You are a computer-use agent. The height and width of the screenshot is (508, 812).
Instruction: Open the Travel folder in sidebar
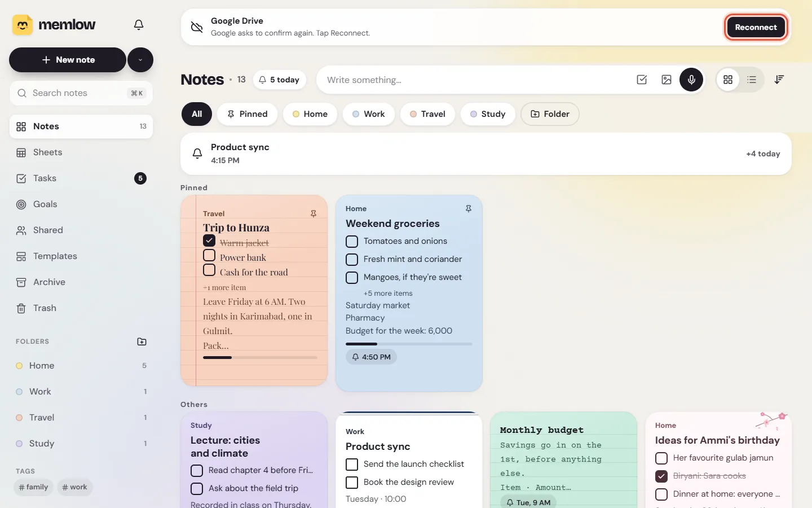pos(81,418)
